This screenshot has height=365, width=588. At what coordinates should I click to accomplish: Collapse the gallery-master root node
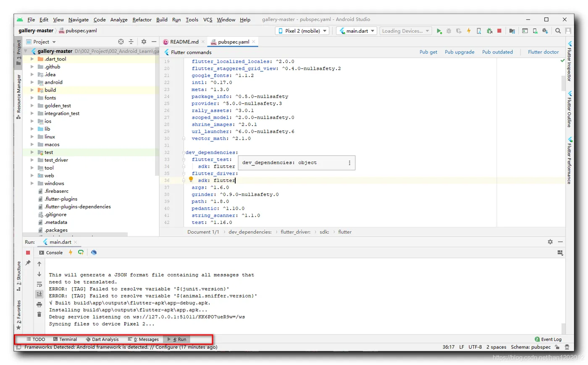click(x=26, y=51)
